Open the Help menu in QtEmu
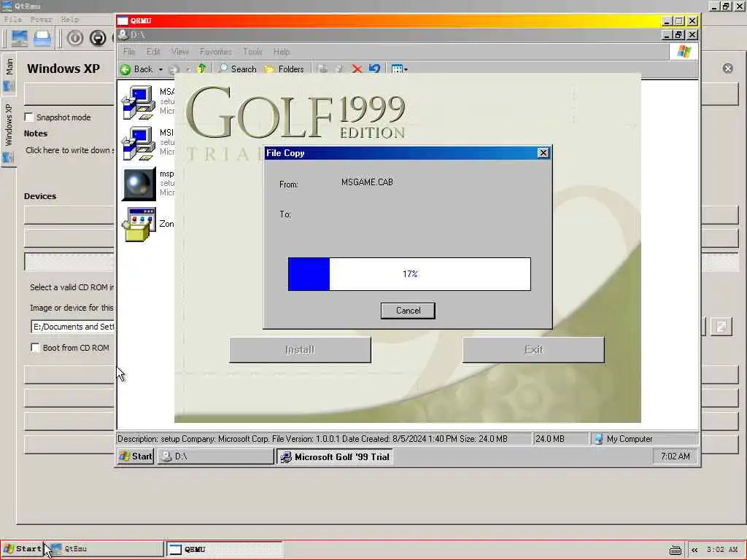This screenshot has height=560, width=747. click(x=70, y=20)
